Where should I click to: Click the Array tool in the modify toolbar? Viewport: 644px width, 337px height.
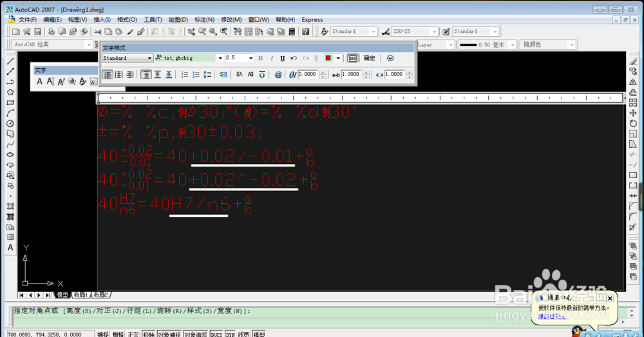coord(633,102)
